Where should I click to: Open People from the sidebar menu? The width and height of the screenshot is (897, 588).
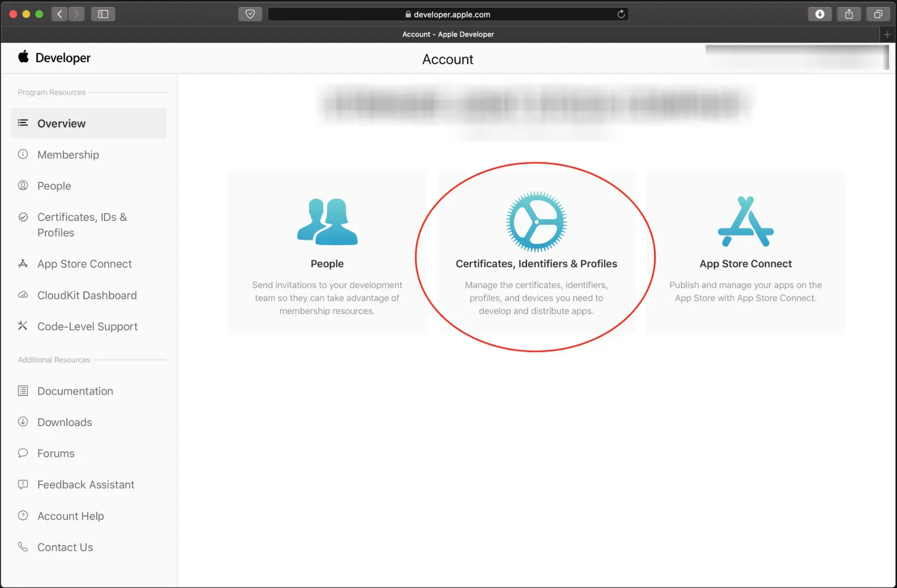click(89, 186)
